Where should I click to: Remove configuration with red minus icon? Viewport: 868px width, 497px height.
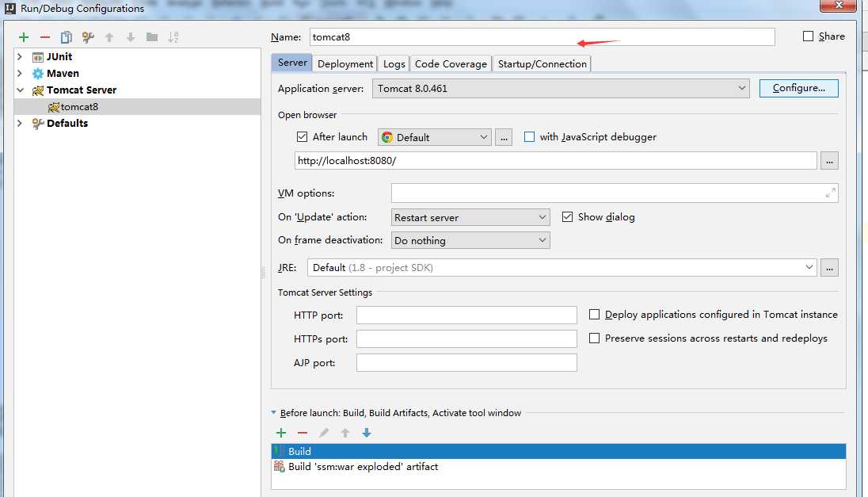tap(45, 37)
